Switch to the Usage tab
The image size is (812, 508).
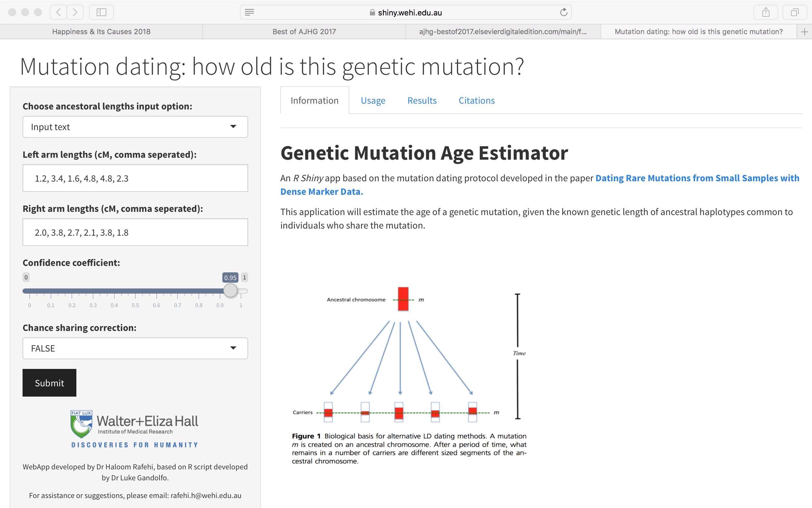click(373, 100)
